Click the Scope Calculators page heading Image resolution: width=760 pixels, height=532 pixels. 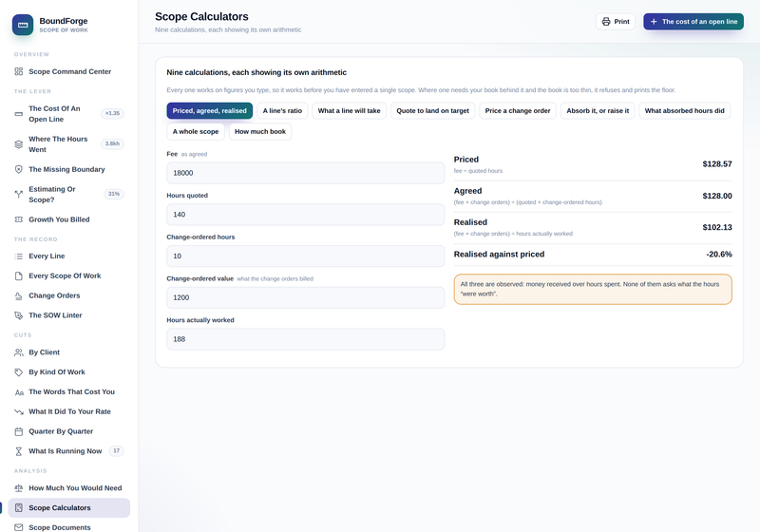[201, 16]
